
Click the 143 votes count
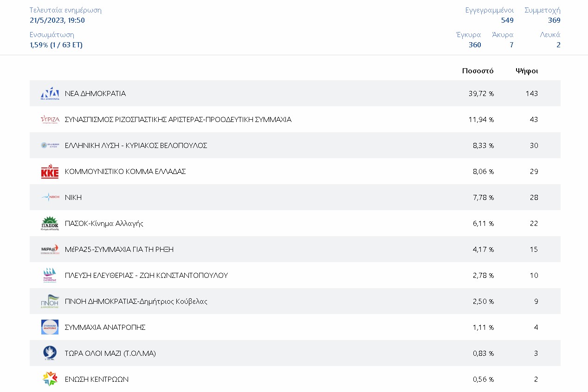point(532,93)
